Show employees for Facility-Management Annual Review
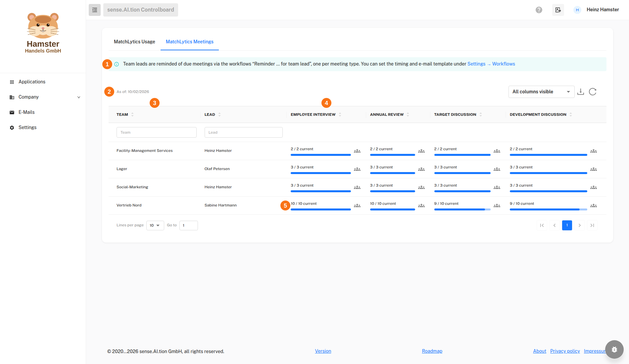The height and width of the screenshot is (364, 629). coord(421,151)
